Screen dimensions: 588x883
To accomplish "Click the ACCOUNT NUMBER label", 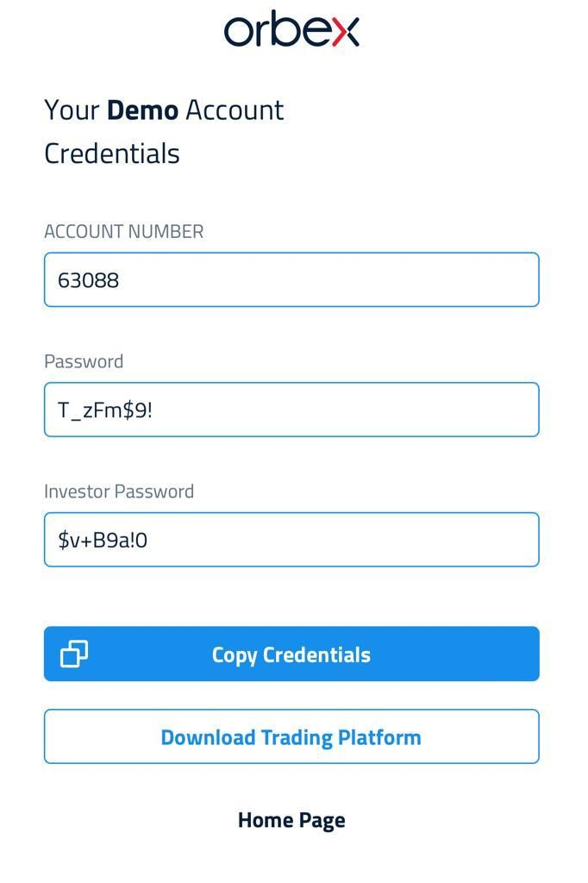I will tap(124, 231).
